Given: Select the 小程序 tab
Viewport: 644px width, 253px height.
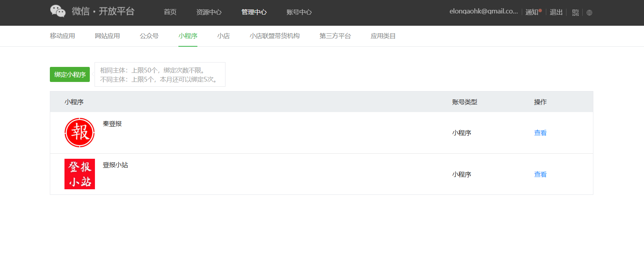Looking at the screenshot, I should tap(188, 36).
